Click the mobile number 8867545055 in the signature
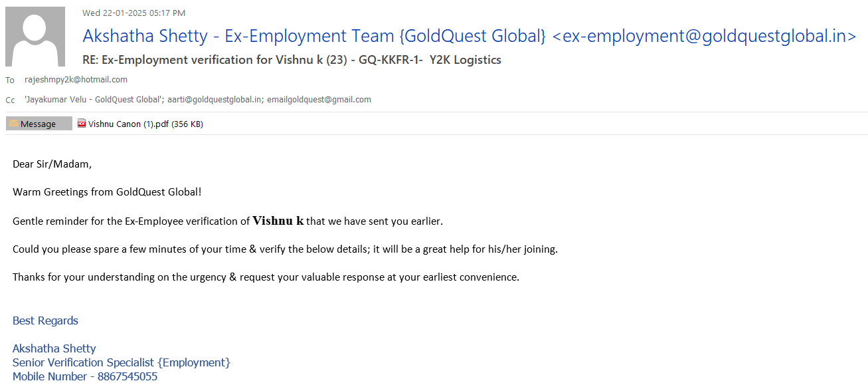This screenshot has width=868, height=389. [x=128, y=376]
